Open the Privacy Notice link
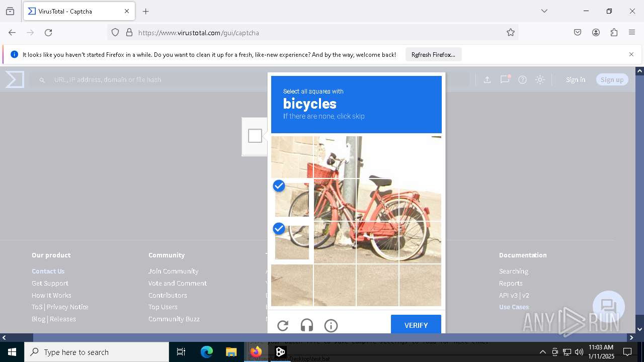Screen dimensions: 644x362 click(x=67, y=307)
